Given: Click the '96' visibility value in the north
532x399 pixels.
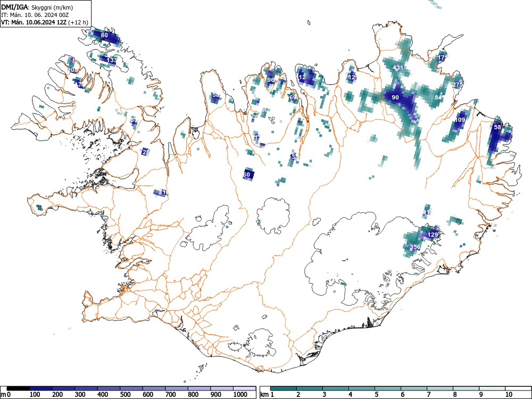Looking at the screenshot, I should tap(271, 80).
